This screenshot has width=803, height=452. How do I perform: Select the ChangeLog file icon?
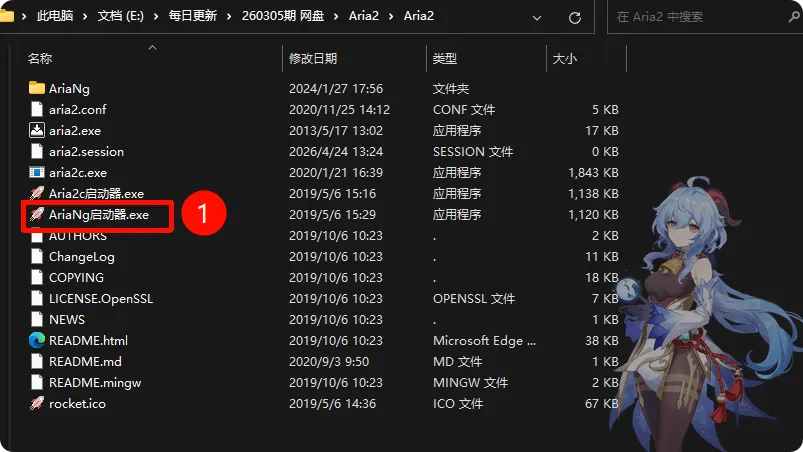[x=36, y=256]
